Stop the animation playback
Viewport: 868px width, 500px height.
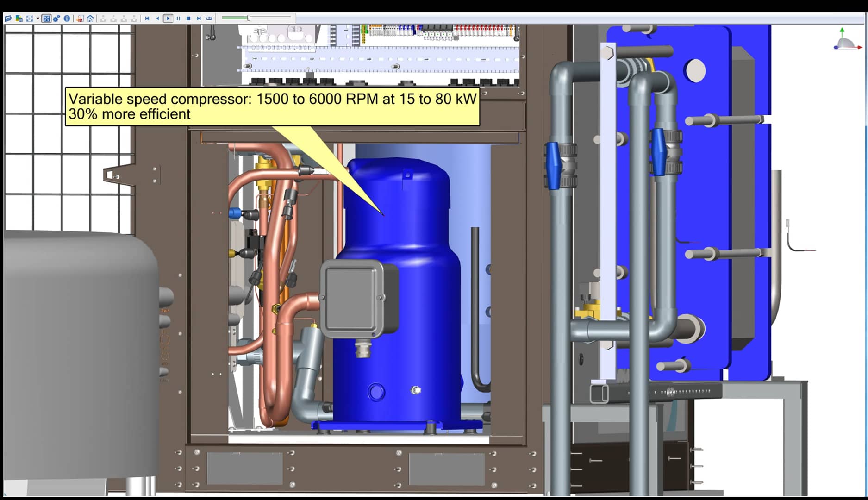(x=188, y=19)
